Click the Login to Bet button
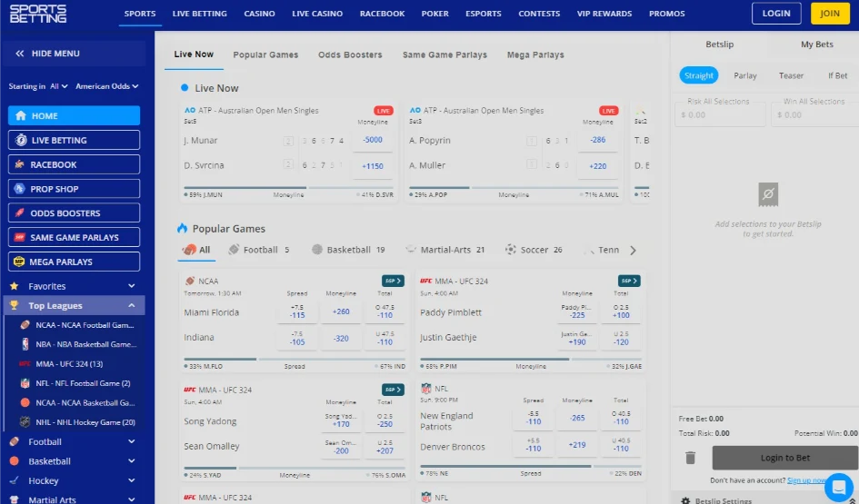This screenshot has width=859, height=504. tap(785, 458)
